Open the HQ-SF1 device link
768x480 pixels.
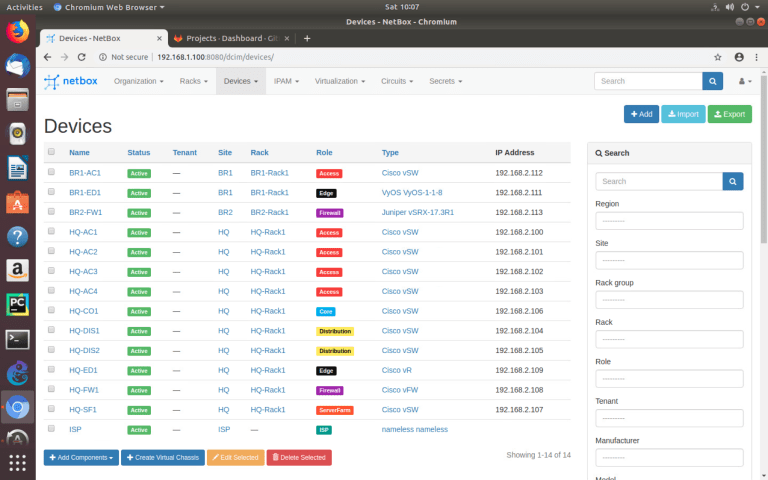coord(83,409)
